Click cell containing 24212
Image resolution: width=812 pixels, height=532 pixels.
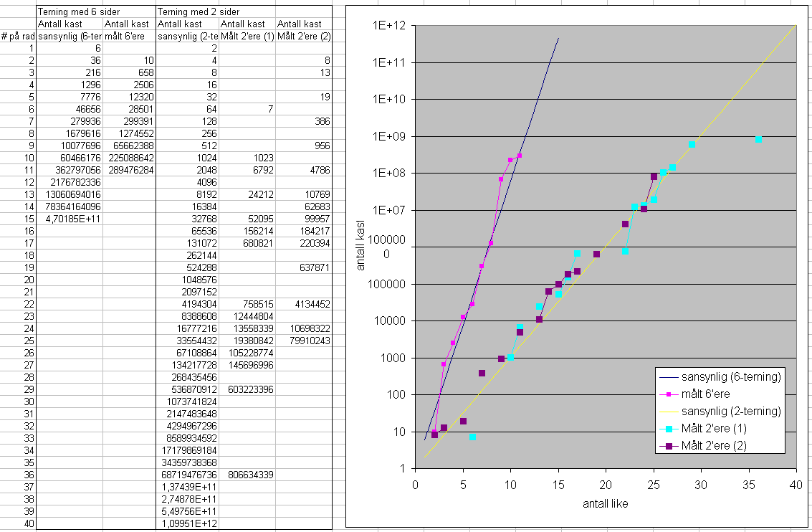point(247,194)
